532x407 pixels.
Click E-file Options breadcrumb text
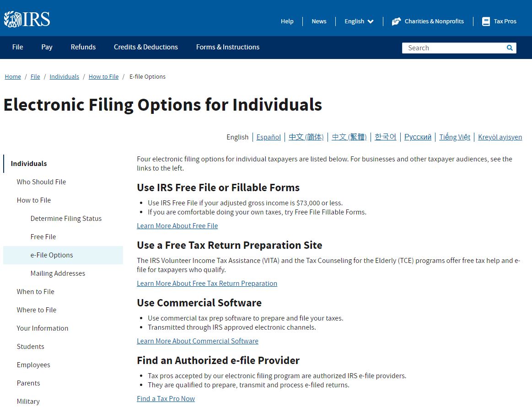tap(147, 77)
